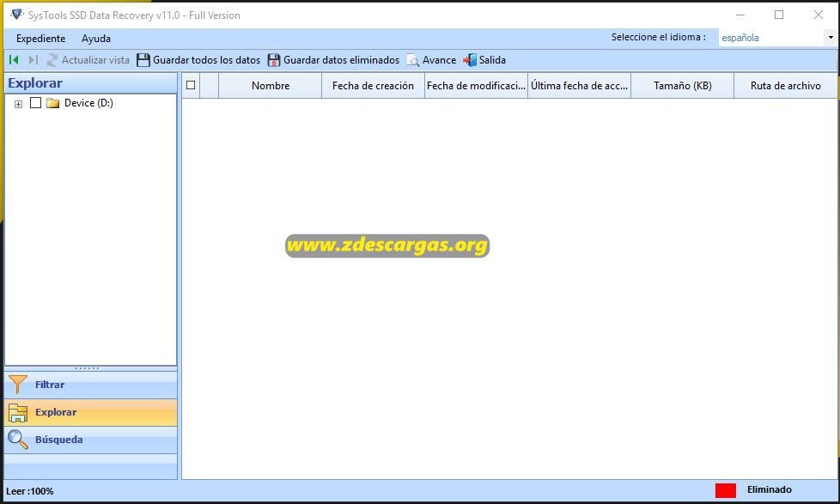Click the SysTools app logo in title bar
The image size is (840, 504).
click(x=16, y=15)
